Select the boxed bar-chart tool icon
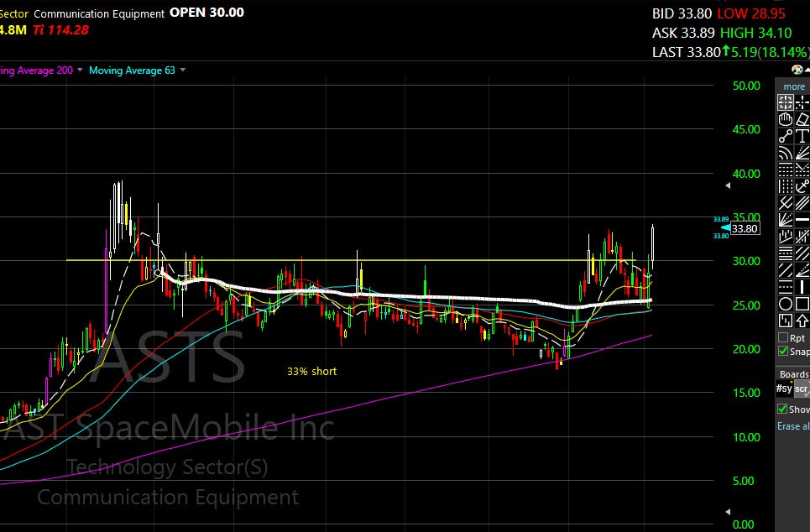The image size is (810, 532). 785,321
